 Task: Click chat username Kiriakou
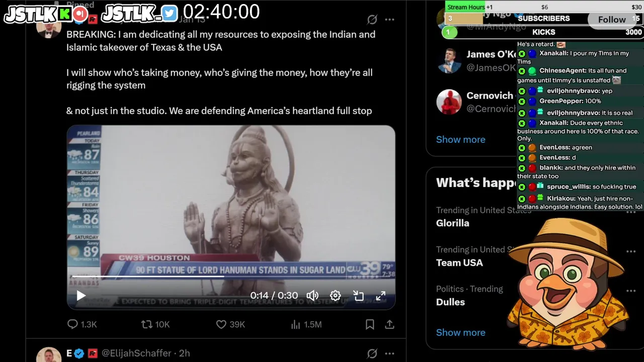(561, 199)
